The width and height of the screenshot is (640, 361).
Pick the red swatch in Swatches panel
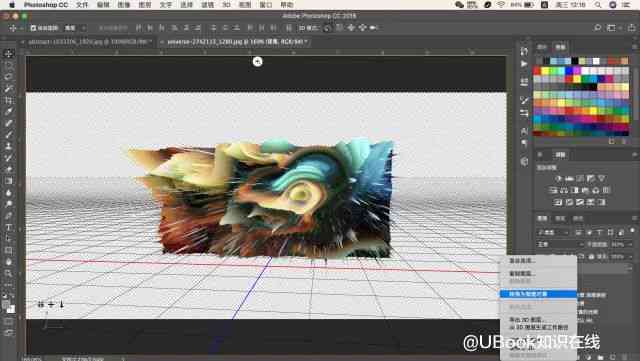point(538,71)
